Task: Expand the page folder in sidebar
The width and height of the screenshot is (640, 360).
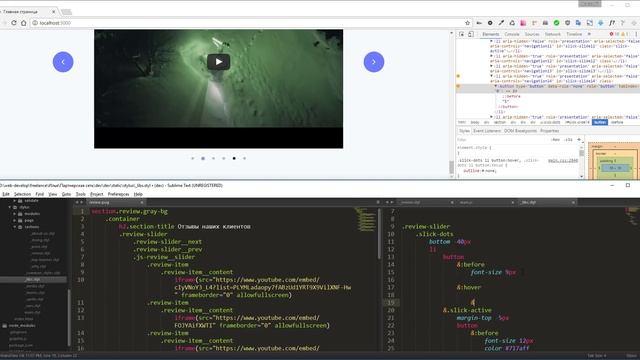Action: 15,220
